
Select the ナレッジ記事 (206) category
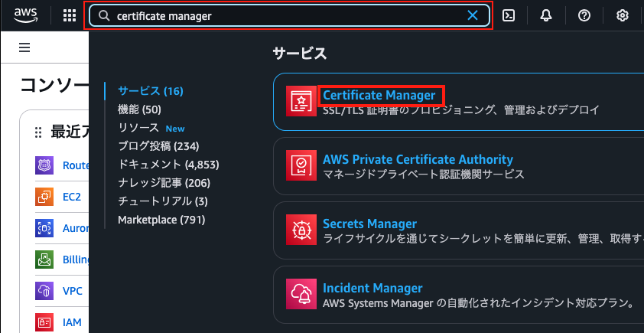pyautogui.click(x=164, y=182)
